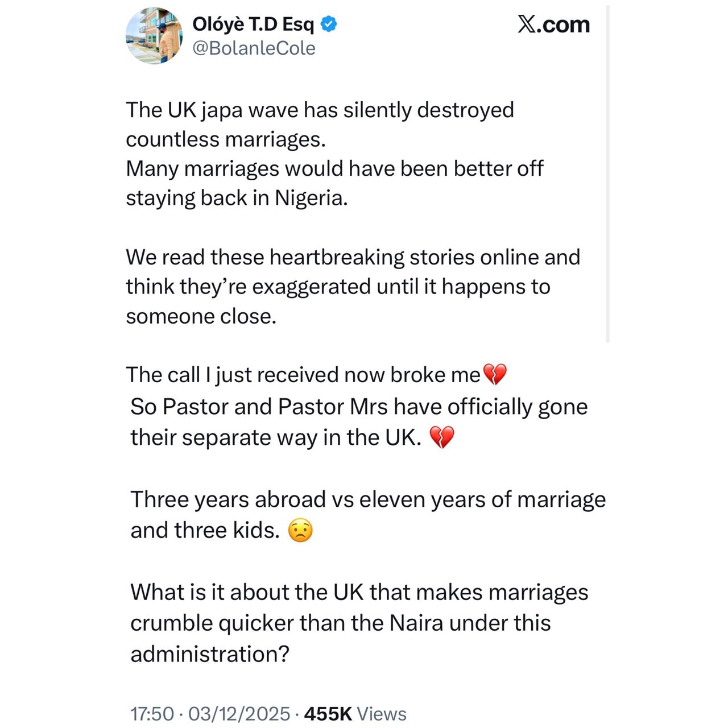Click the broken heart emoji after "broke me"
Image resolution: width=728 pixels, height=728 pixels.
[x=494, y=375]
